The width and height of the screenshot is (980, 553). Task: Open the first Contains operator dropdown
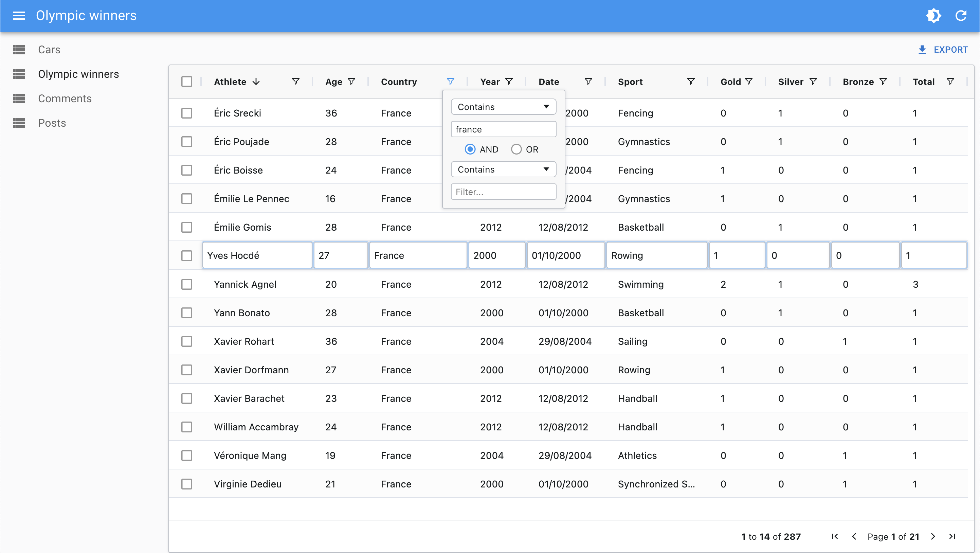click(x=503, y=107)
